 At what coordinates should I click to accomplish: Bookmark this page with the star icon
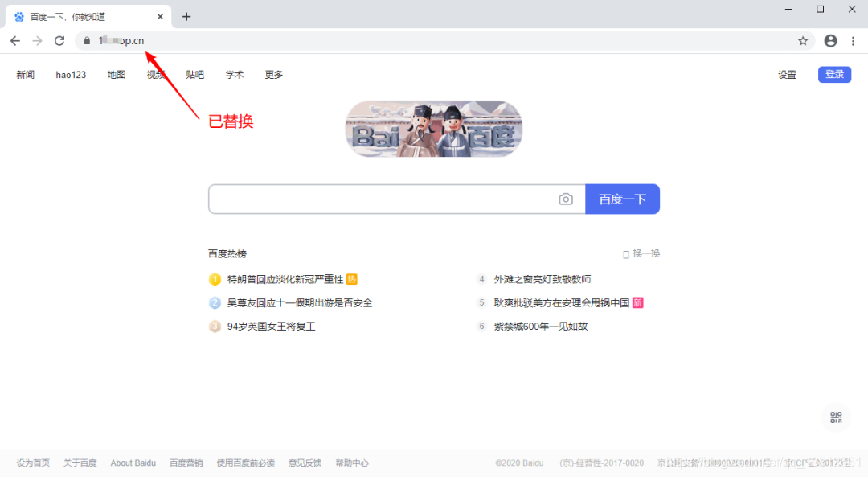[x=803, y=40]
